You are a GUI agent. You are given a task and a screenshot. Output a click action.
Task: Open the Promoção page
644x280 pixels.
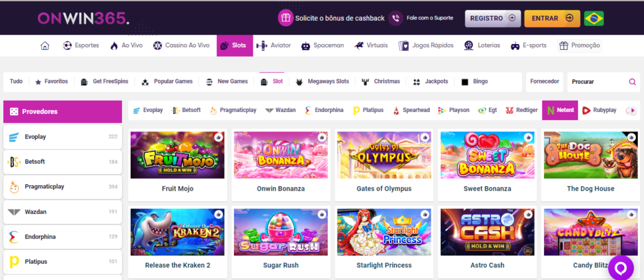point(579,46)
